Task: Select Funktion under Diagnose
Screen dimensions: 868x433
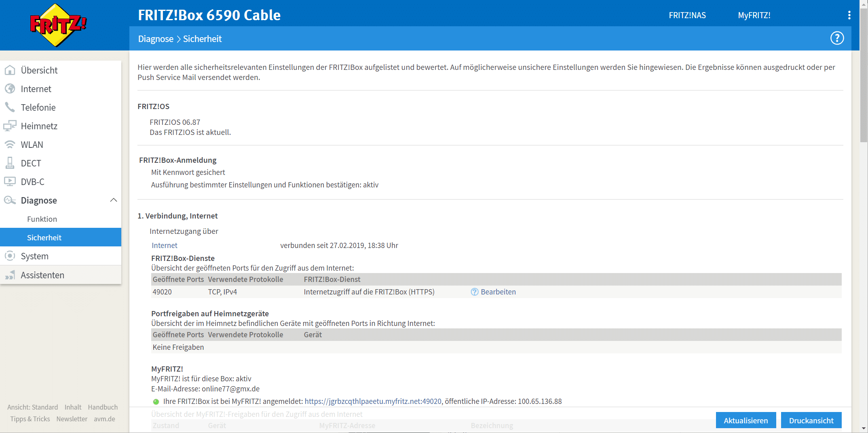Action: click(42, 219)
